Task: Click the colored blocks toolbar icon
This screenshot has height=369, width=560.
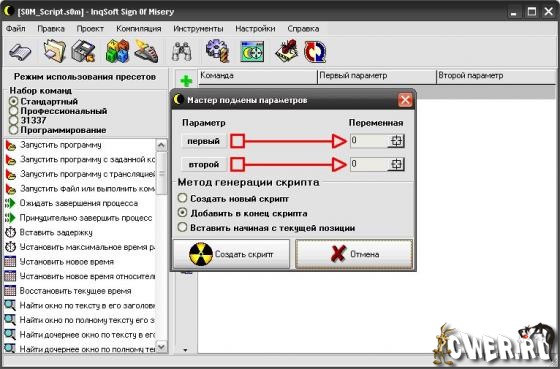Action: (117, 51)
